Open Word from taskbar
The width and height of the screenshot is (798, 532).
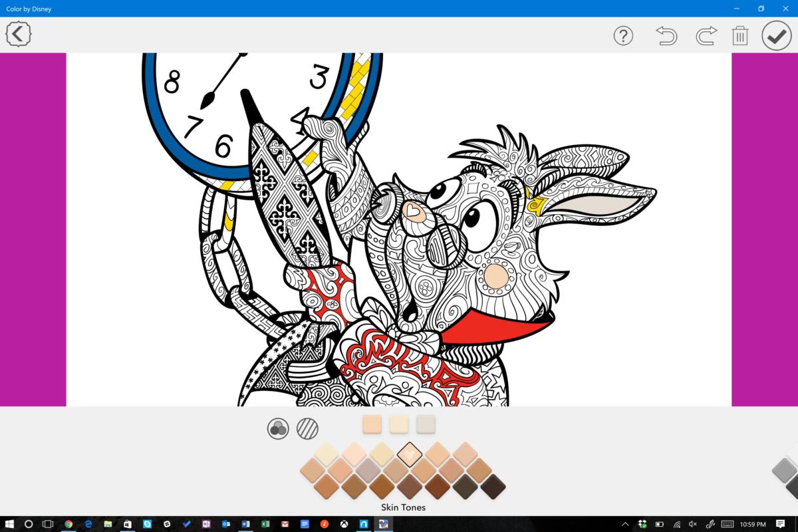point(245,524)
